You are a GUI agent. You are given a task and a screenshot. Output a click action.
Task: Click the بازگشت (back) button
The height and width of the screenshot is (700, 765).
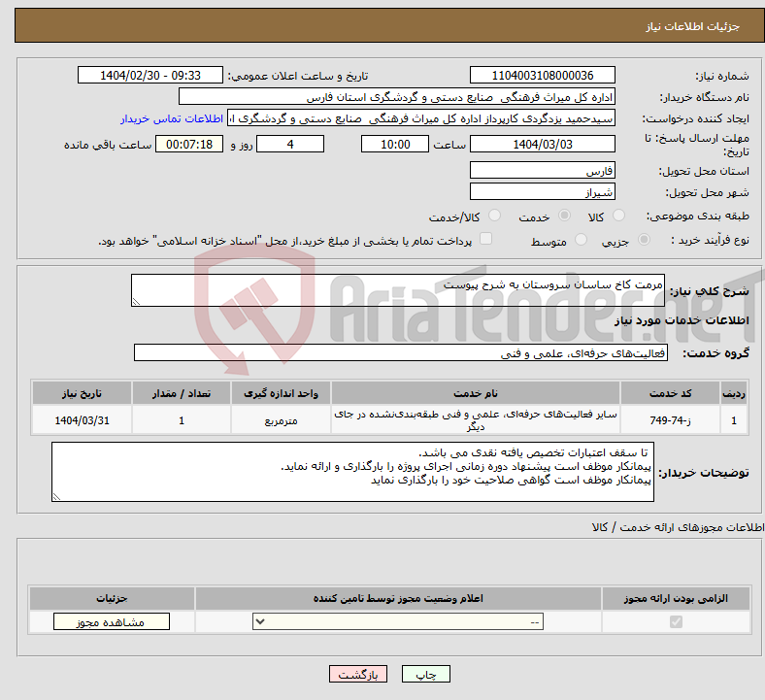click(x=357, y=674)
